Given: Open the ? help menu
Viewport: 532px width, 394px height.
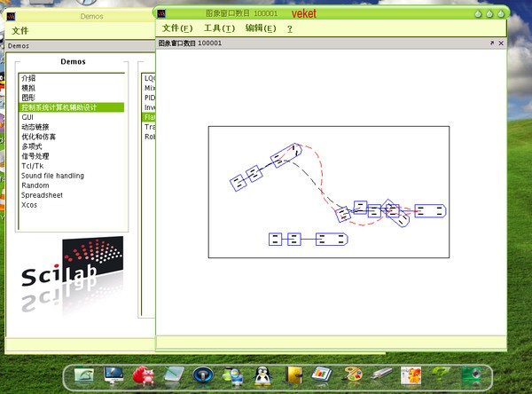Looking at the screenshot, I should pyautogui.click(x=289, y=29).
